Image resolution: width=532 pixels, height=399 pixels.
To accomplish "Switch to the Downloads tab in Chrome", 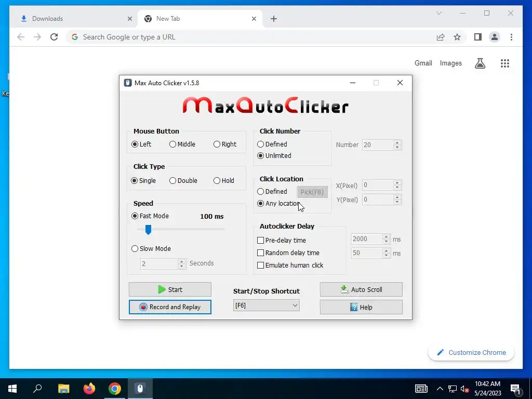I will [x=73, y=19].
